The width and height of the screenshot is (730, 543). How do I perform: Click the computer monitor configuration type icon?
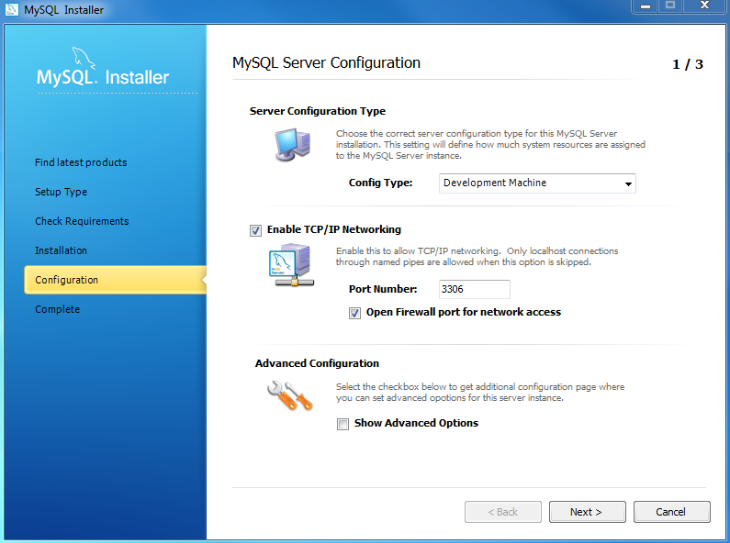[292, 144]
